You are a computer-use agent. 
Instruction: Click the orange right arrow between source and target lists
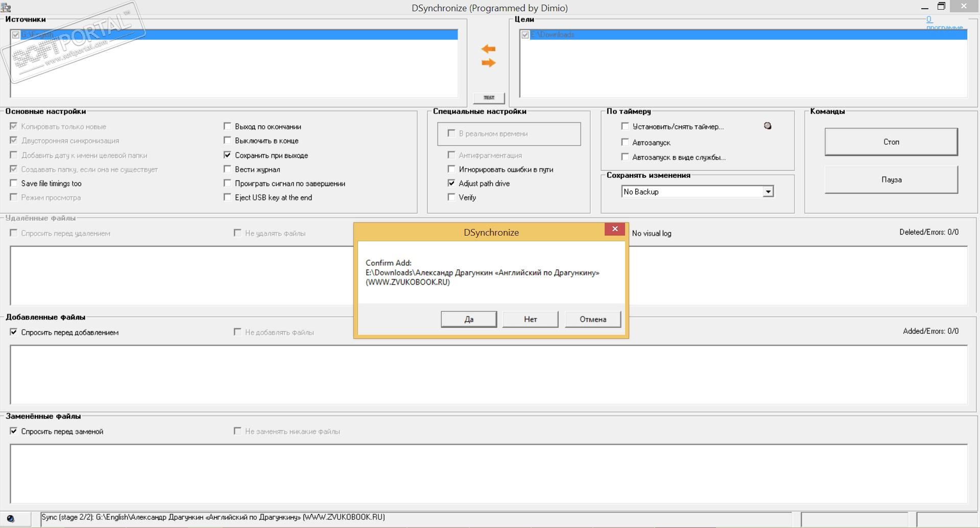(488, 63)
